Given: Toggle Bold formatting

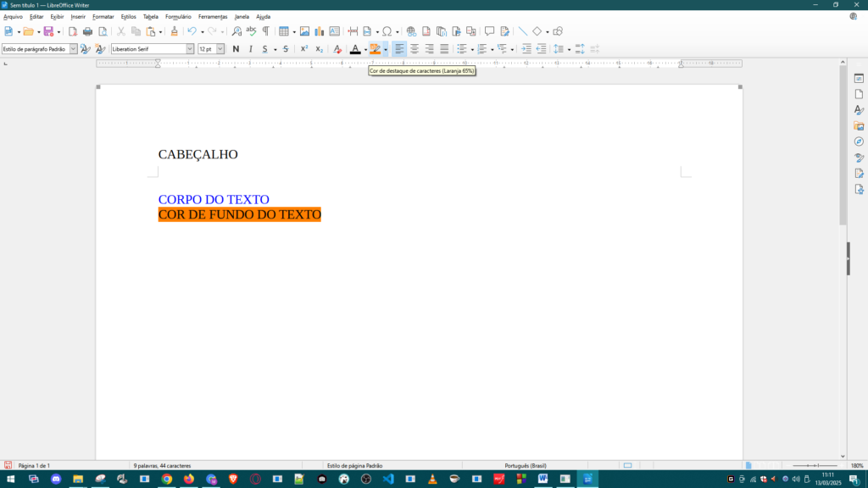Looking at the screenshot, I should pos(236,49).
